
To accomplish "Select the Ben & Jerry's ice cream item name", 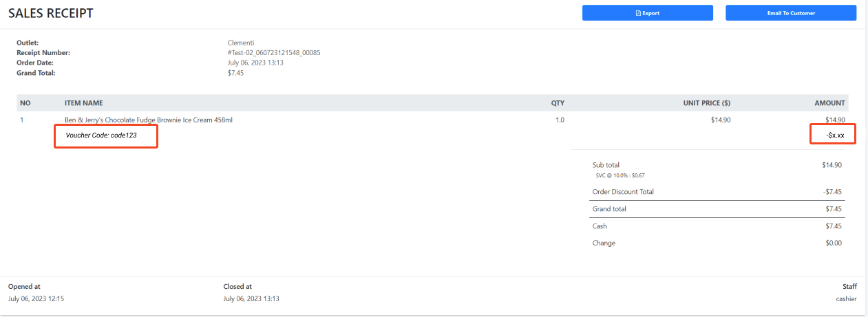I will (149, 120).
